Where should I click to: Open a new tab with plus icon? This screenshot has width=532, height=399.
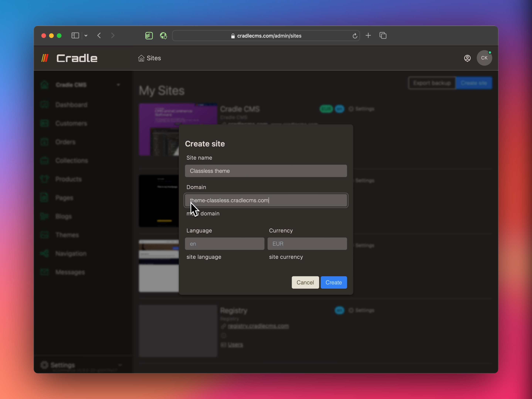(x=368, y=36)
